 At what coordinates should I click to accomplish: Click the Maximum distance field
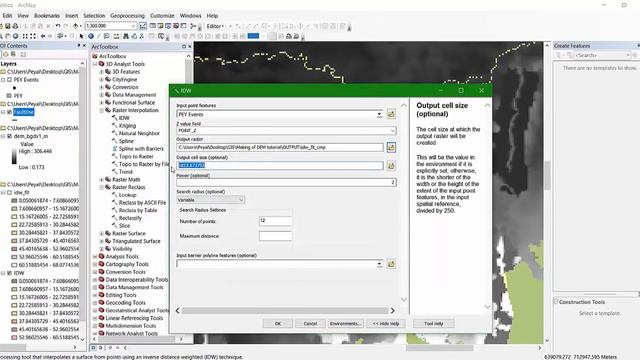[x=276, y=236]
